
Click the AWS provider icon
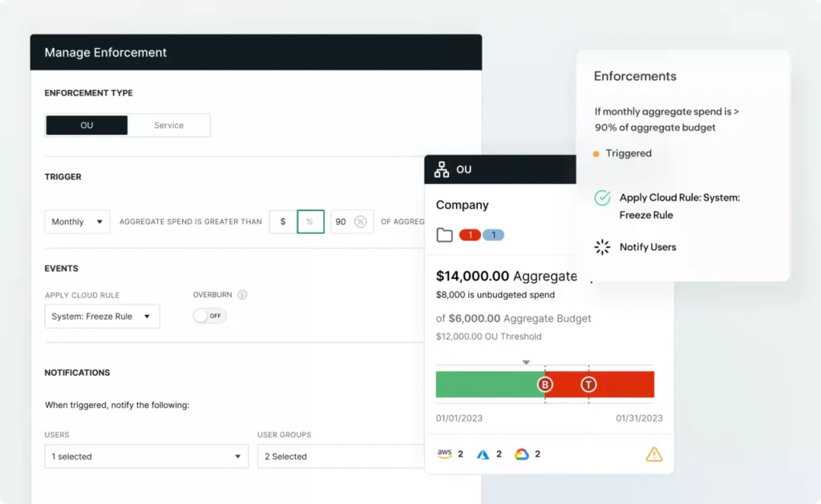(444, 454)
